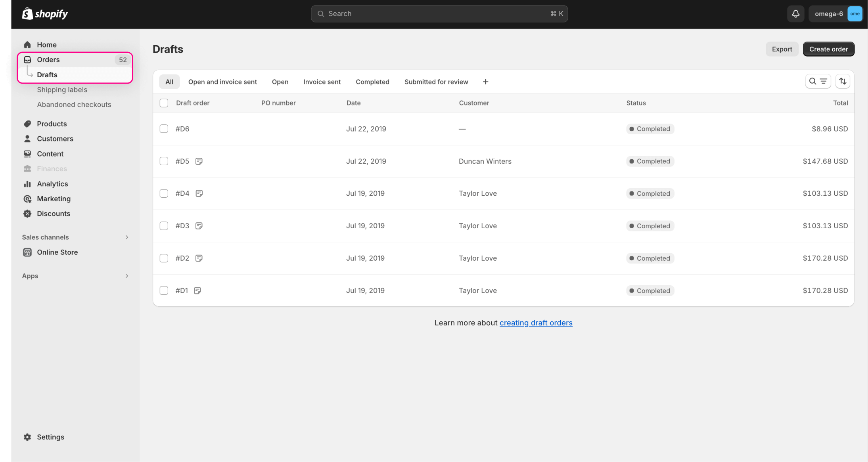Open sort options using the arrows icon

click(843, 81)
